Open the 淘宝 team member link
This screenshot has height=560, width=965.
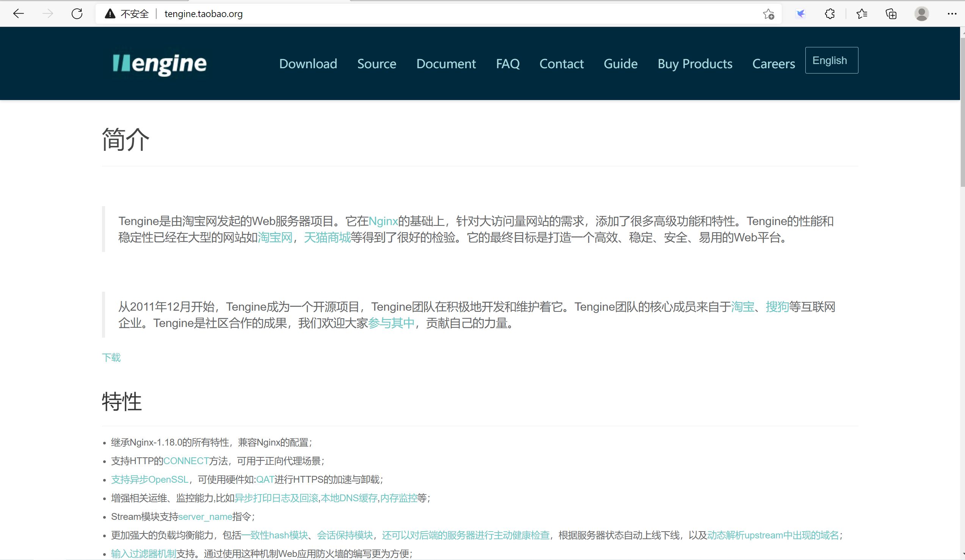pos(742,307)
